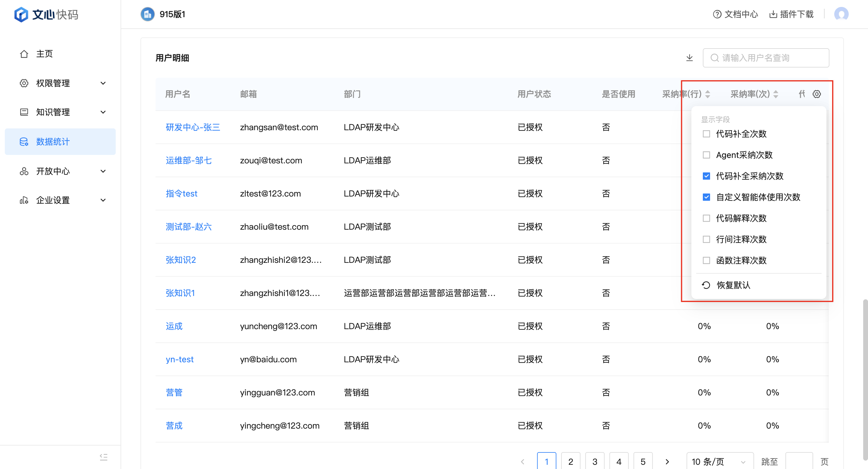
Task: Click the 915版1 enterprise icon
Action: [x=147, y=14]
